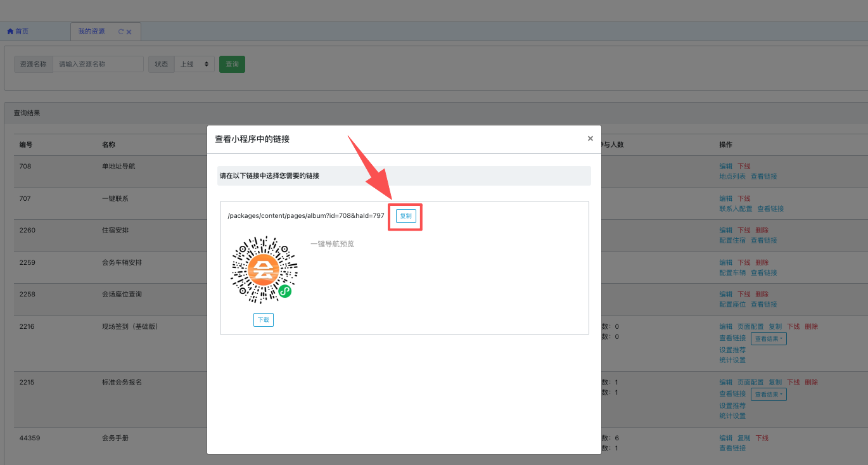
Task: Select the 我的资源 tab
Action: (92, 32)
